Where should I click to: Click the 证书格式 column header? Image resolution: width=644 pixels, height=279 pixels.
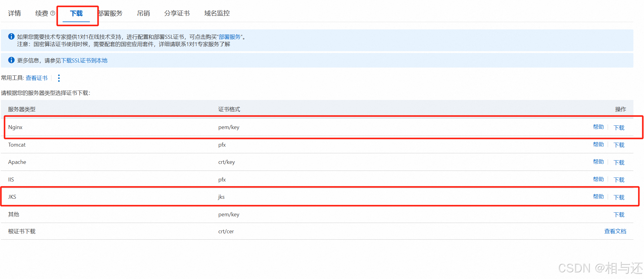229,109
